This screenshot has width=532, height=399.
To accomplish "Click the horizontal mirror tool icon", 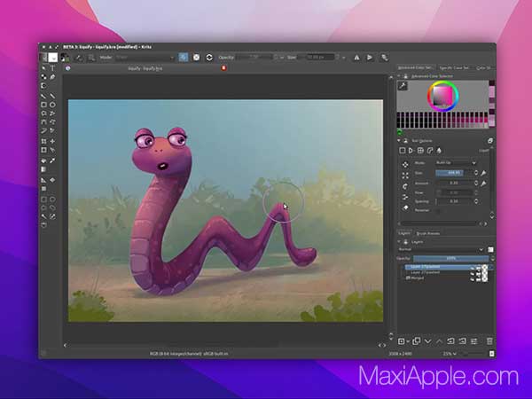I will (x=356, y=58).
